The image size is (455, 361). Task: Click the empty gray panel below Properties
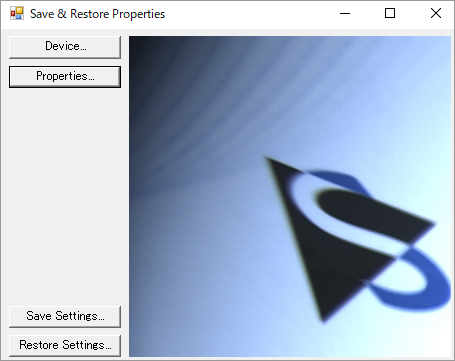pyautogui.click(x=65, y=197)
